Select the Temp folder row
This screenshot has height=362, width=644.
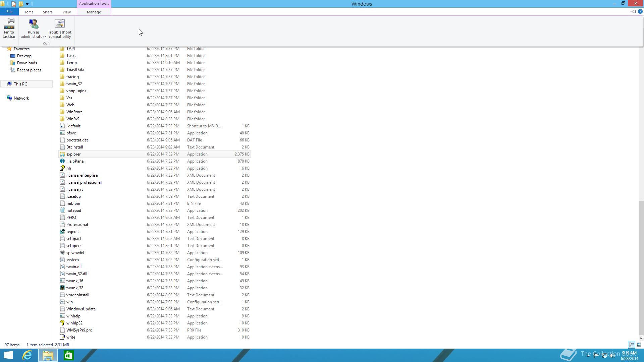click(155, 63)
